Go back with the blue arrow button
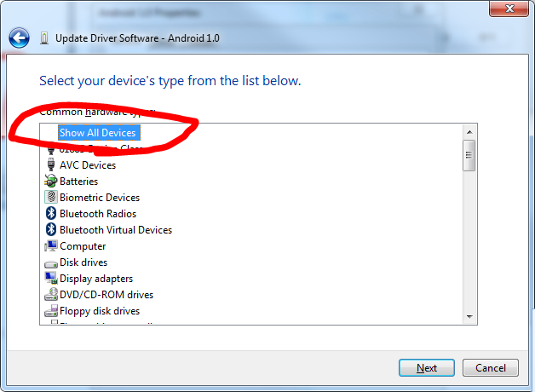The image size is (535, 392). [x=19, y=37]
